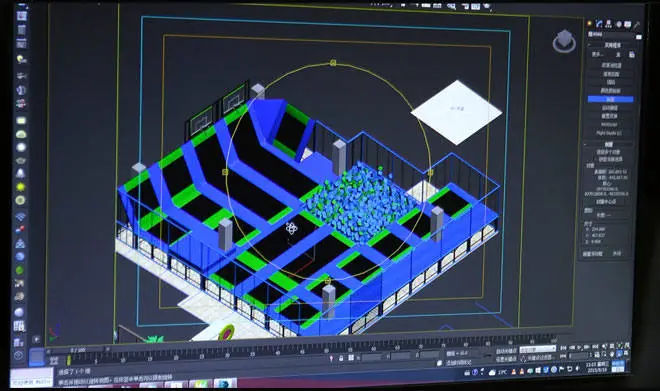660x391 pixels.
Task: Click the left handle of the yellow orbit circle
Action: (225, 172)
